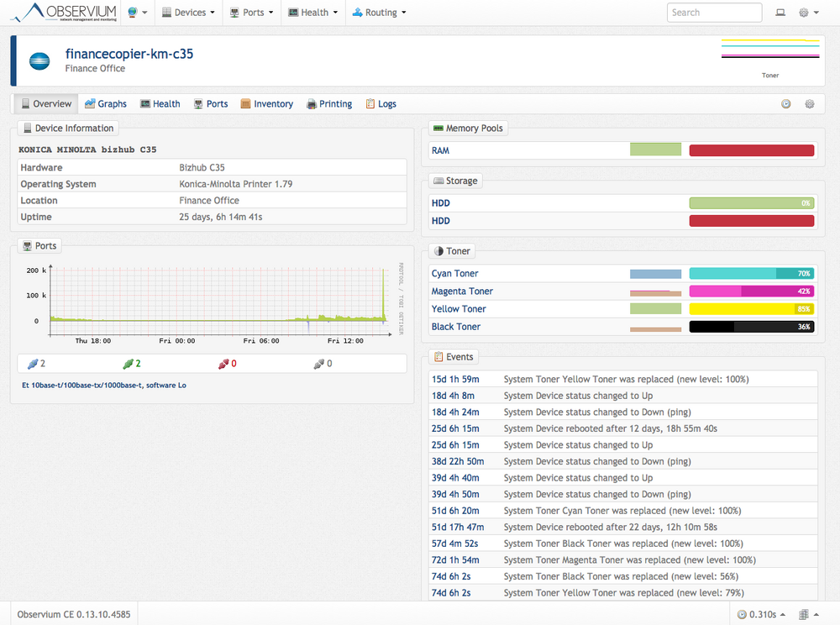
Task: Click the '25 days, 6h 14m 41s' uptime value
Action: pyautogui.click(x=221, y=217)
